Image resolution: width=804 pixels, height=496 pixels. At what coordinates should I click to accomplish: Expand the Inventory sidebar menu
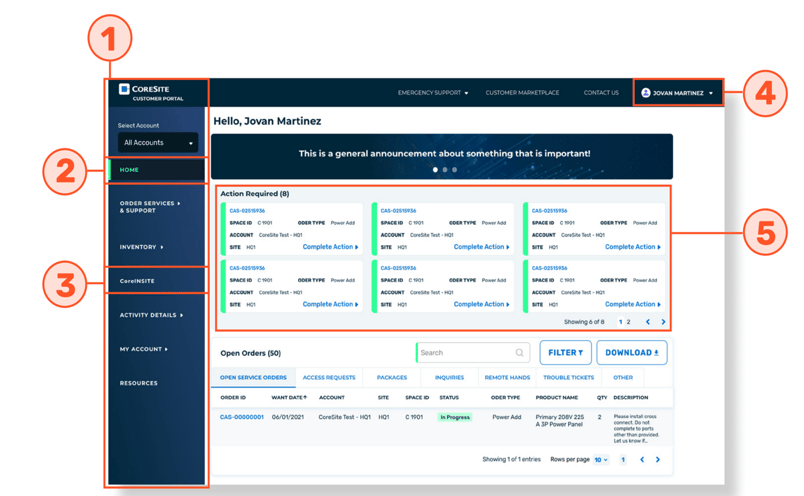(x=142, y=247)
